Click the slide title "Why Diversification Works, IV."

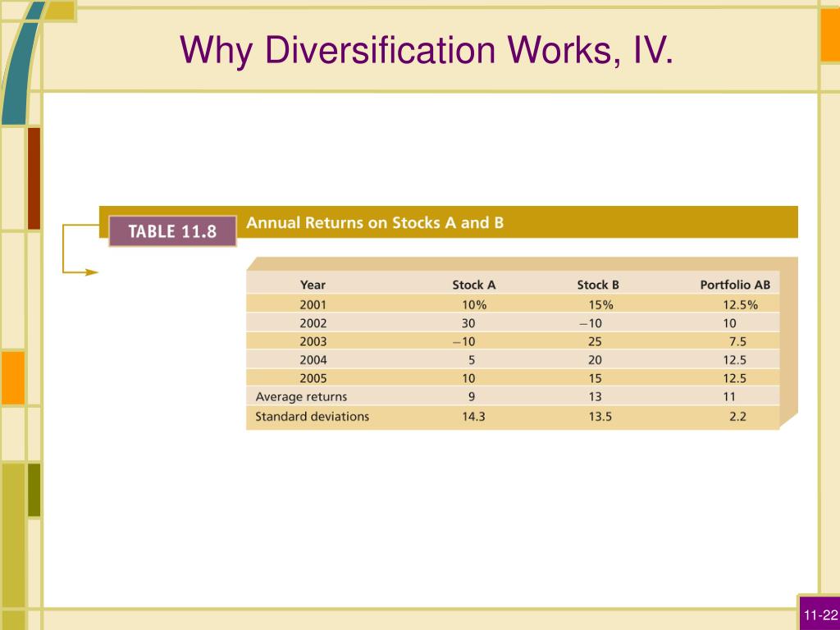tap(427, 51)
